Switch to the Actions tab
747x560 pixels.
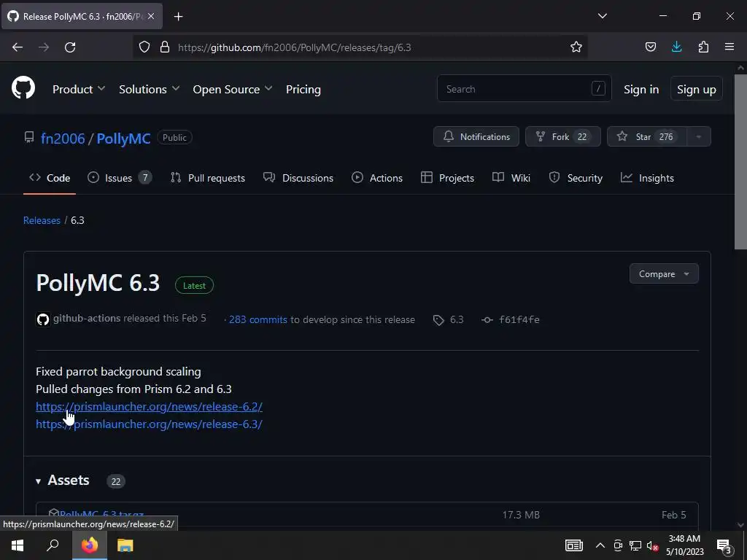377,178
